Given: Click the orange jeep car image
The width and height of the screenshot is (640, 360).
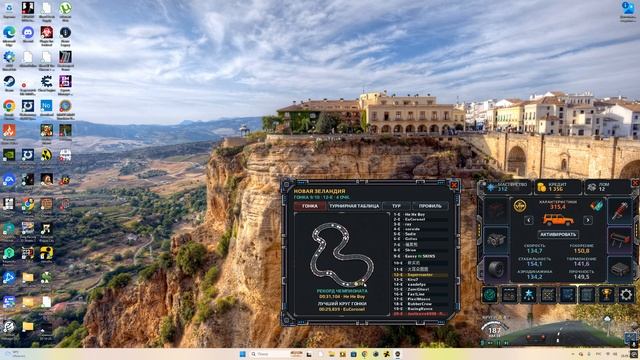Looking at the screenshot, I should [558, 220].
